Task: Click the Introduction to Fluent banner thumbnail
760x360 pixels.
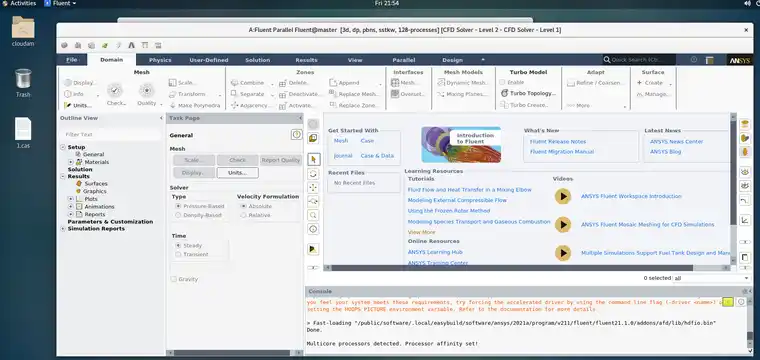Action: (461, 144)
